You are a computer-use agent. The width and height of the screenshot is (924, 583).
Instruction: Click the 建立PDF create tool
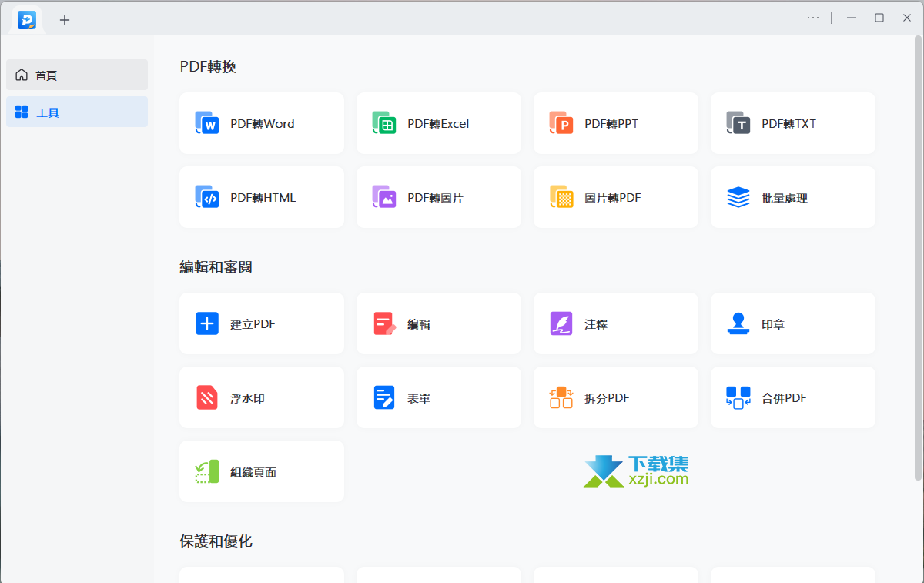[262, 323]
